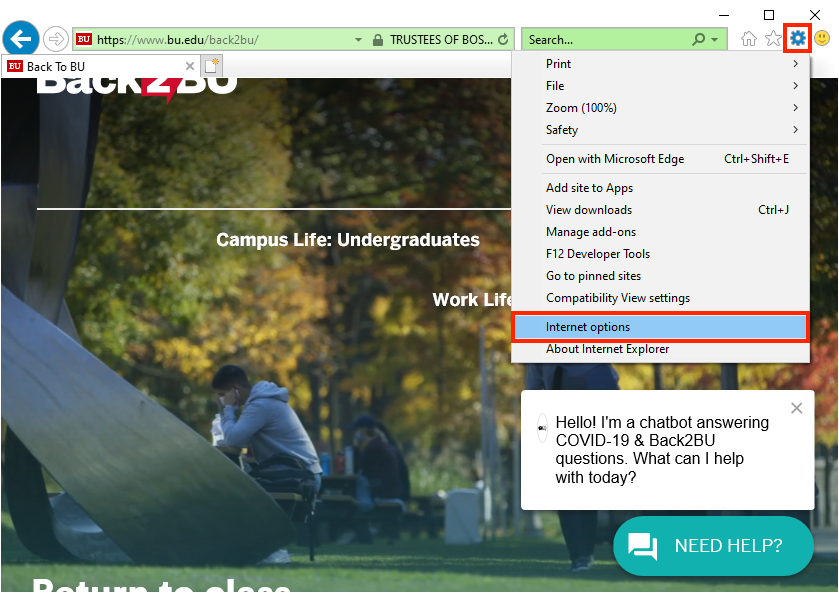Click the NEED HELP? button
This screenshot has height=593, width=839.
[713, 546]
